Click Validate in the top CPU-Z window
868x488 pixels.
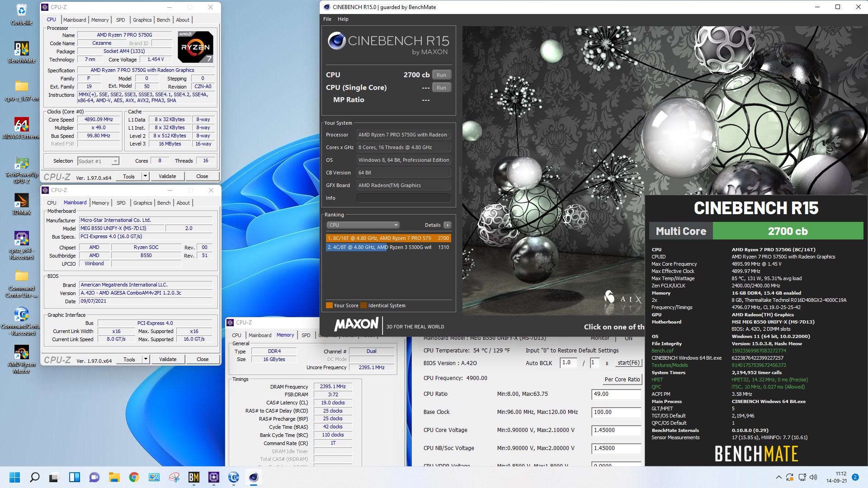167,176
